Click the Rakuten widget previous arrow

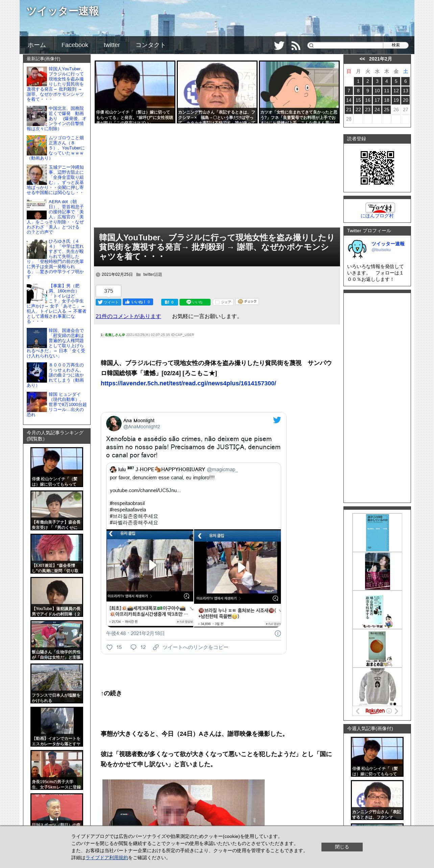pyautogui.click(x=358, y=711)
